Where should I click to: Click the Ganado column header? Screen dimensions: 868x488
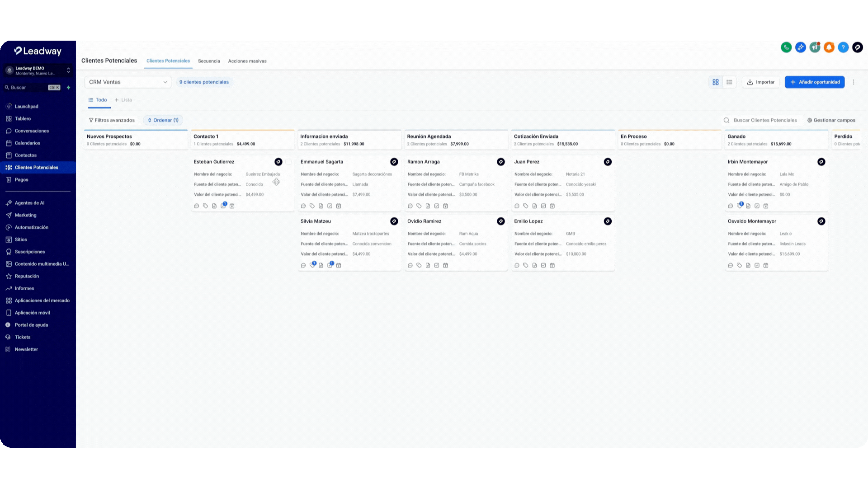(776, 140)
